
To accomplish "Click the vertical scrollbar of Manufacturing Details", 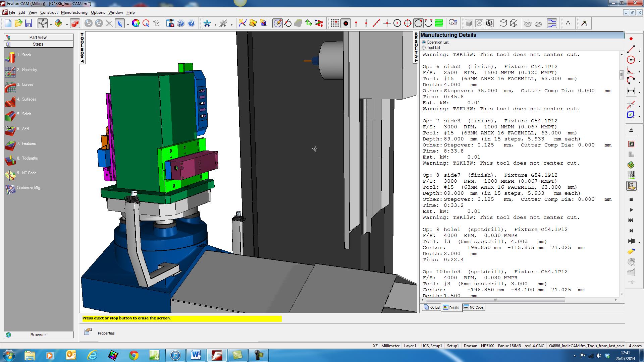I will 622,74.
